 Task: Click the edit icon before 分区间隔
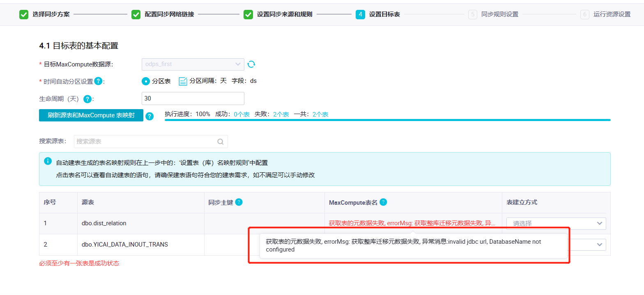pos(183,81)
